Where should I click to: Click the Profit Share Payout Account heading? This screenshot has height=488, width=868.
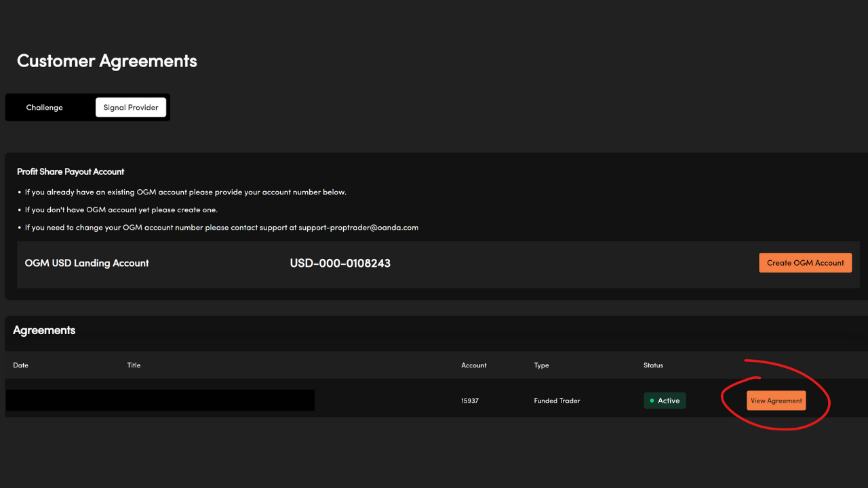pyautogui.click(x=71, y=171)
